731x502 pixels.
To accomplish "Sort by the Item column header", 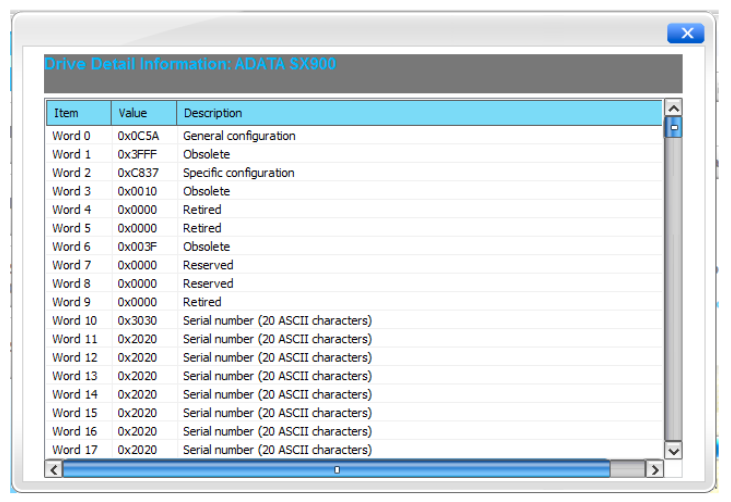I will 78,113.
